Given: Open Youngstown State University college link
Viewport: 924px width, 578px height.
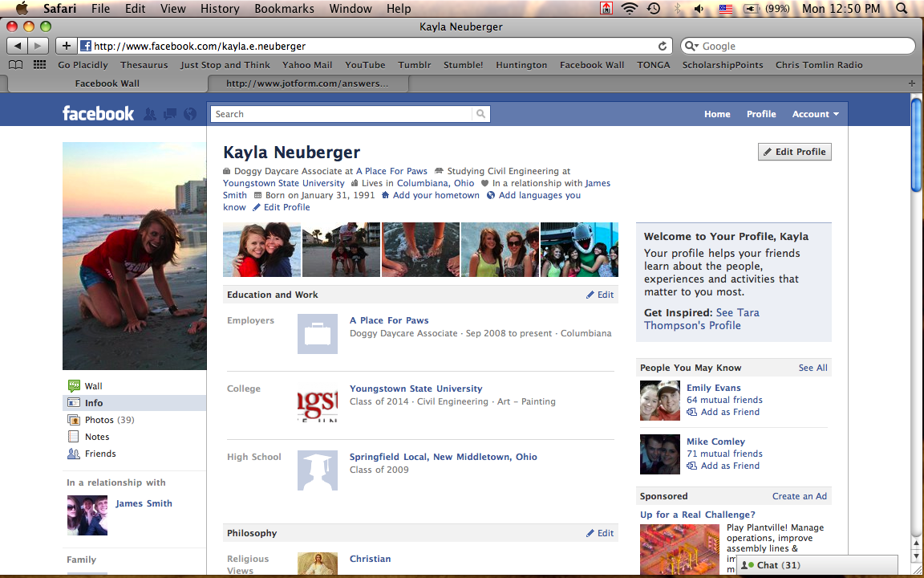Looking at the screenshot, I should click(415, 389).
